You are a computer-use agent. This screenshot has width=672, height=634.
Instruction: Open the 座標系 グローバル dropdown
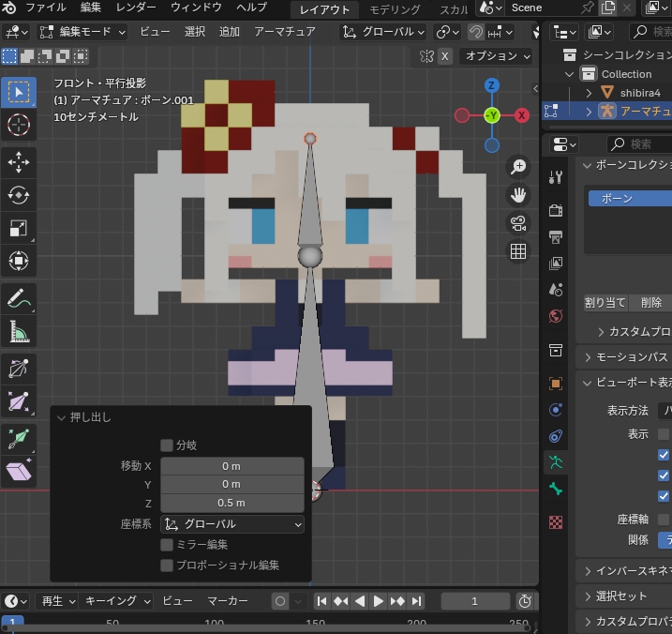pyautogui.click(x=232, y=524)
